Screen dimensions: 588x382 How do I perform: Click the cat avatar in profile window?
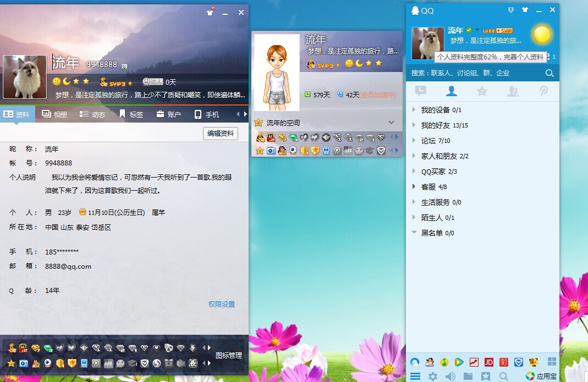coord(25,77)
